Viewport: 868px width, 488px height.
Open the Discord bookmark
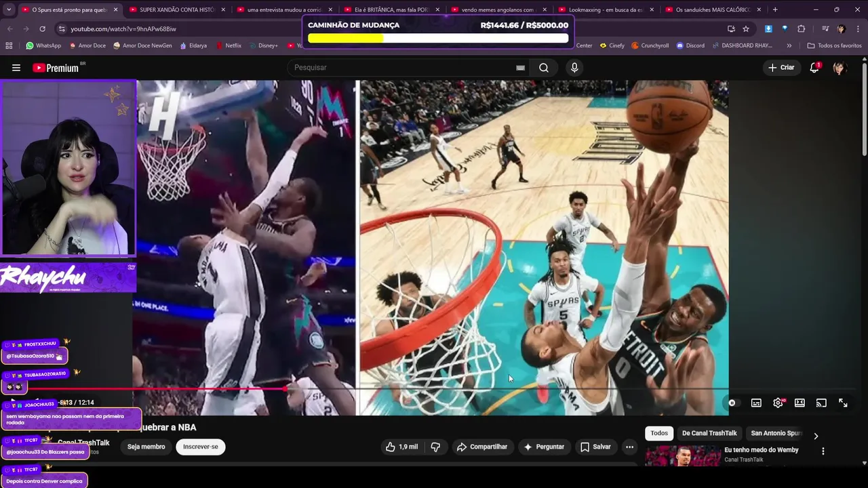[690, 45]
